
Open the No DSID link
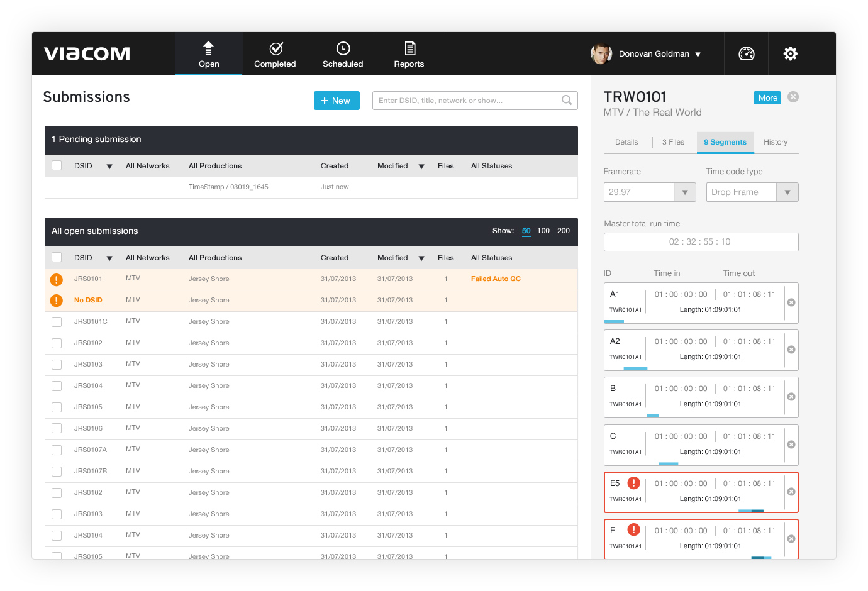click(88, 300)
